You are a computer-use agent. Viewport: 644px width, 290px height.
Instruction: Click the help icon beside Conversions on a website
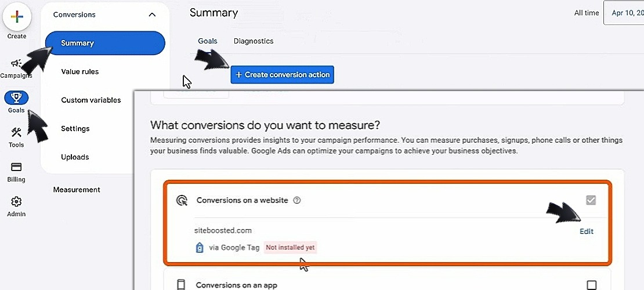[297, 200]
